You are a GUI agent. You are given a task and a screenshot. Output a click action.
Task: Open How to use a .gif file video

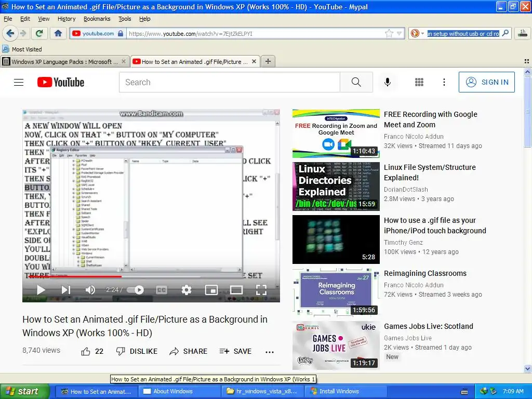point(435,225)
